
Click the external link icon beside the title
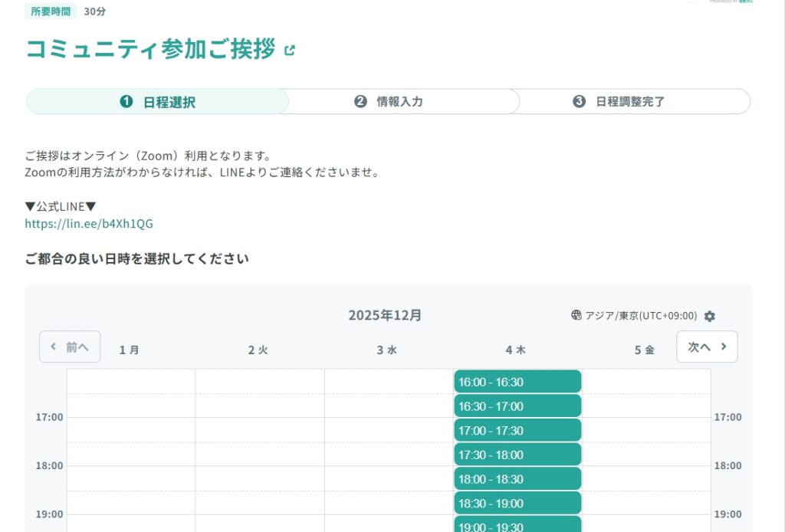(x=289, y=51)
